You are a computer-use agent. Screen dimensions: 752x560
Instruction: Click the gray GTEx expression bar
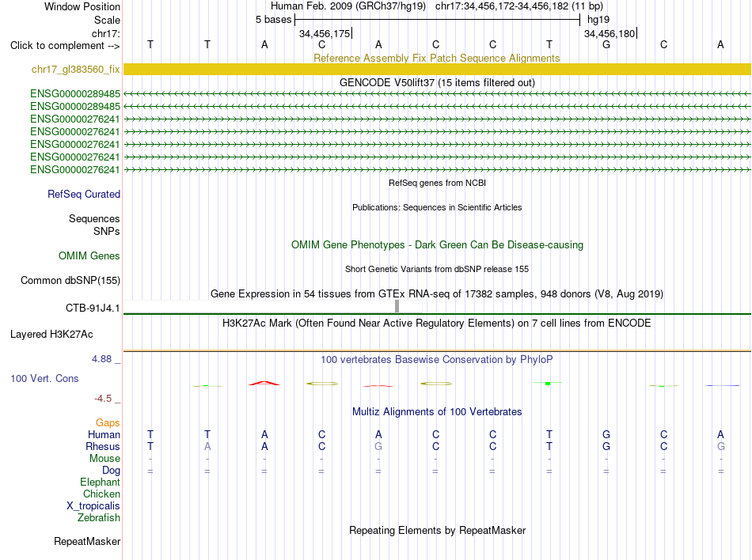point(397,306)
